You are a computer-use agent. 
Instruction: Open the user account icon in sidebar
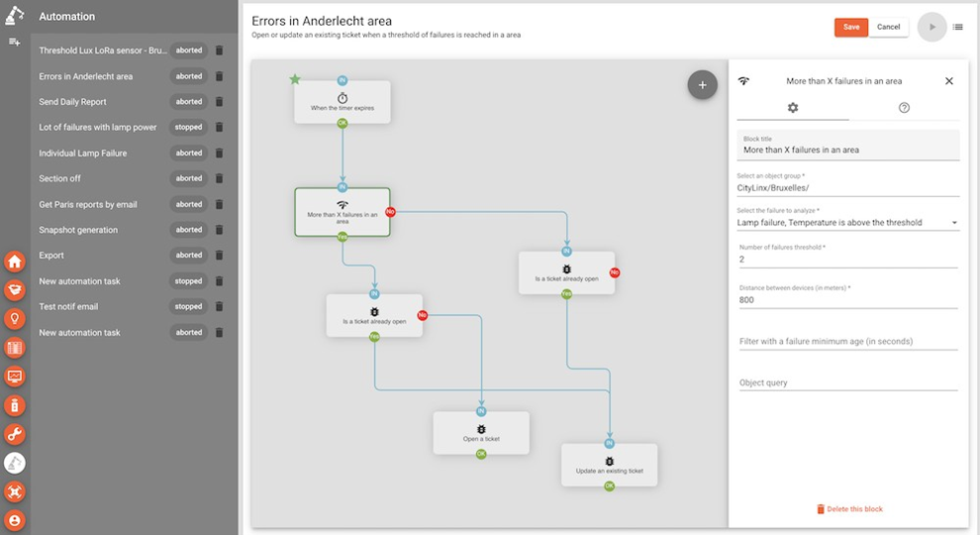15,520
